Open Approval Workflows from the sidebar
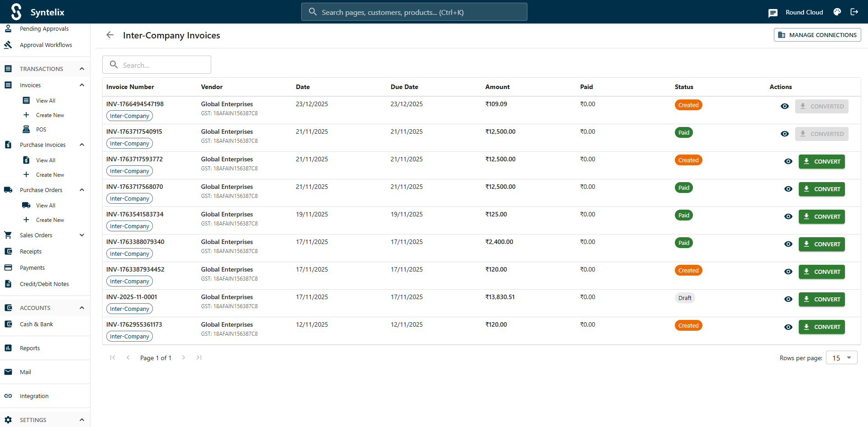 [46, 45]
